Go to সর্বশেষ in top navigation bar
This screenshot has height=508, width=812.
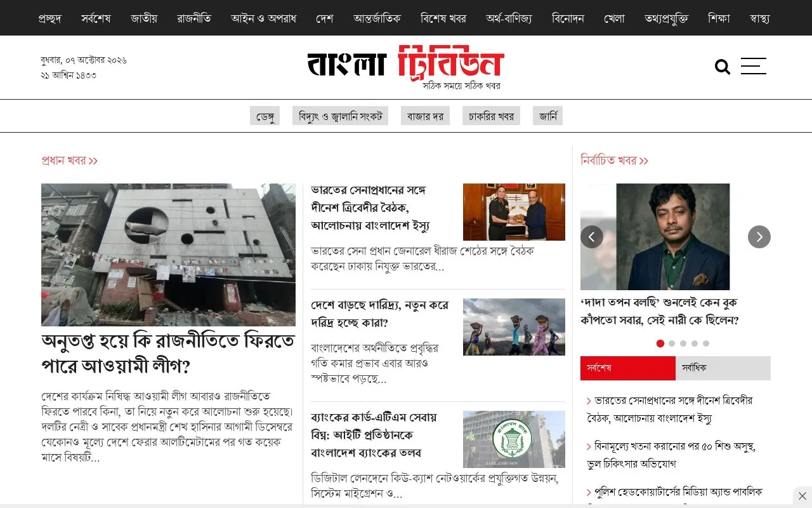coord(96,18)
